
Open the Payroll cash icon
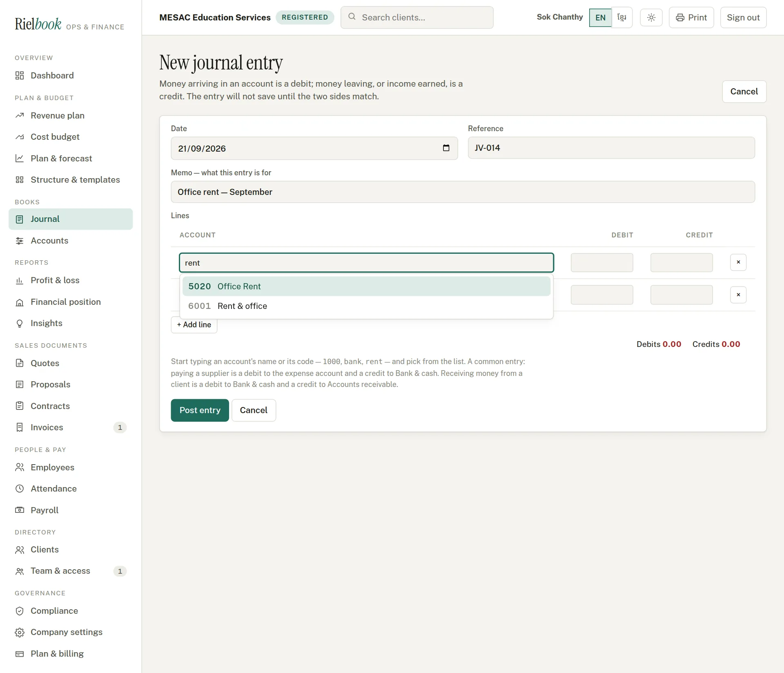20,510
